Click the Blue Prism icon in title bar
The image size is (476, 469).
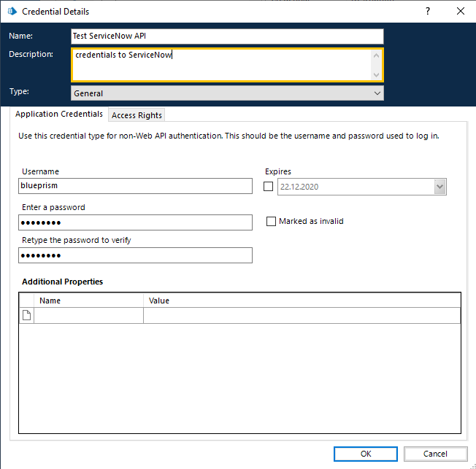pos(12,12)
